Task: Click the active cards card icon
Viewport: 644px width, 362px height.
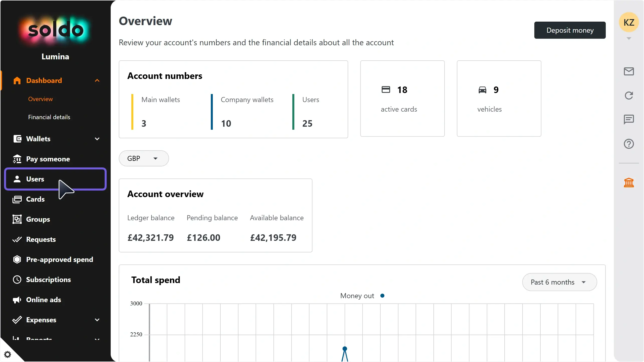Action: click(386, 89)
